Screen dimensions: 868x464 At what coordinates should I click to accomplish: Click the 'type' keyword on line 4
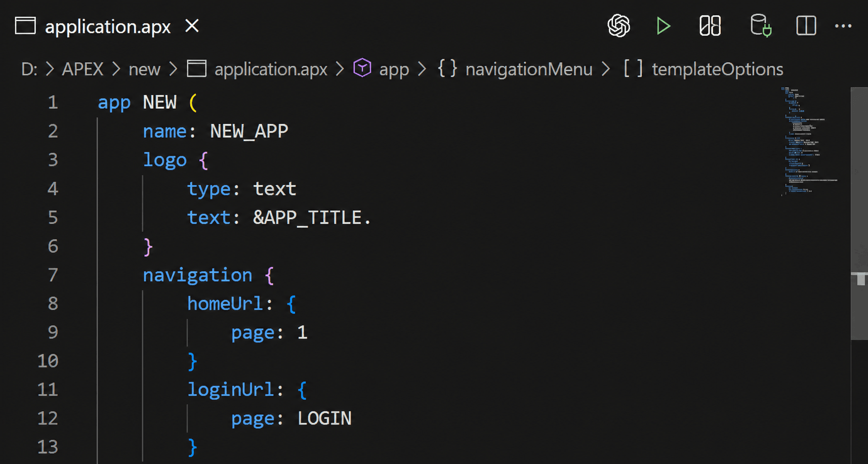[x=209, y=189]
